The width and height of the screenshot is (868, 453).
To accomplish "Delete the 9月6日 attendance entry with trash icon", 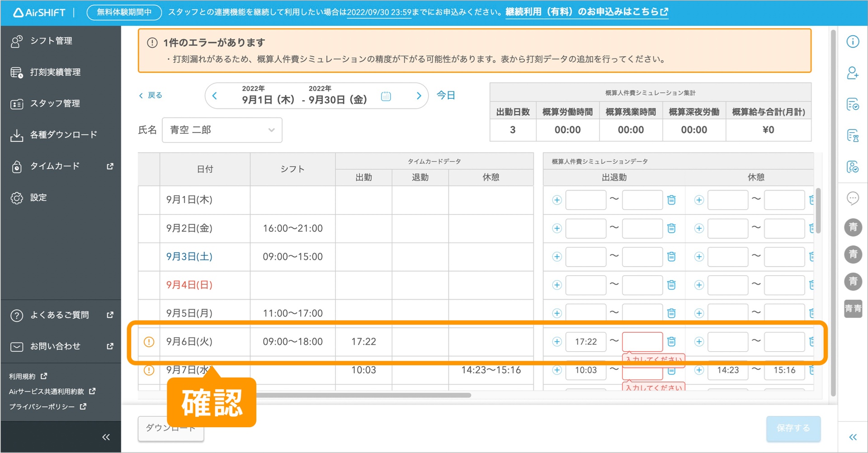I will click(671, 342).
